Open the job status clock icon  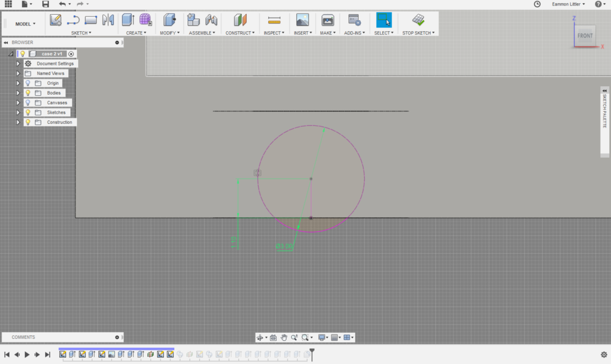point(537,4)
